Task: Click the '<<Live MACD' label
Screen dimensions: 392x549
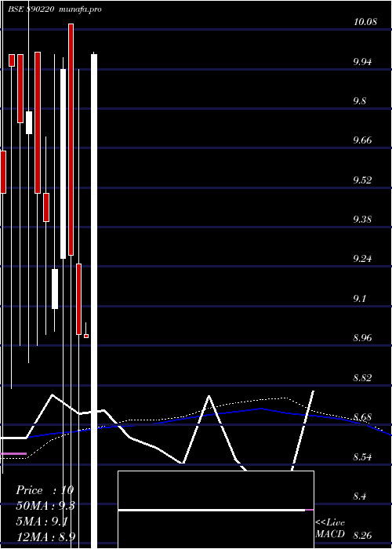Action: [x=330, y=529]
